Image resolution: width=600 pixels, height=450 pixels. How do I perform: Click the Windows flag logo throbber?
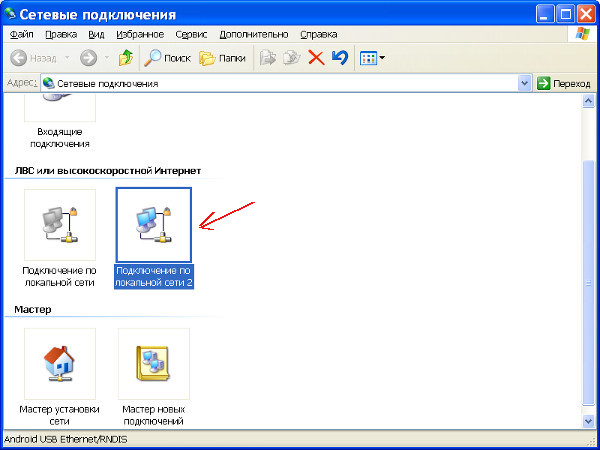coord(582,34)
